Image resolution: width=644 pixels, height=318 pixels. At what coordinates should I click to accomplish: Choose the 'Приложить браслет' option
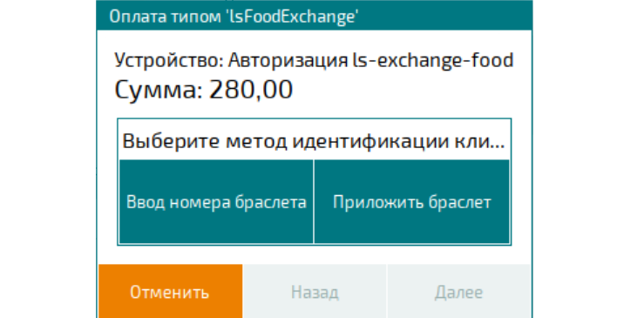point(411,202)
